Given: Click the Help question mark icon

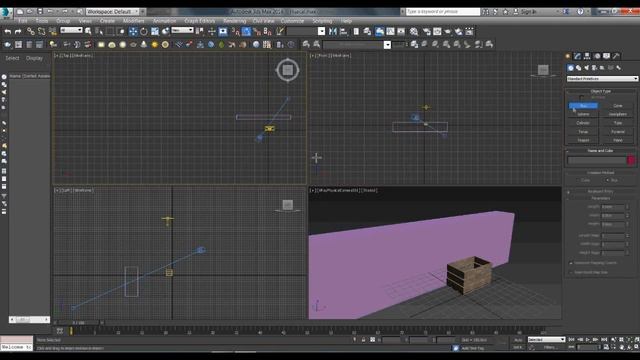Looking at the screenshot, I should click(580, 11).
